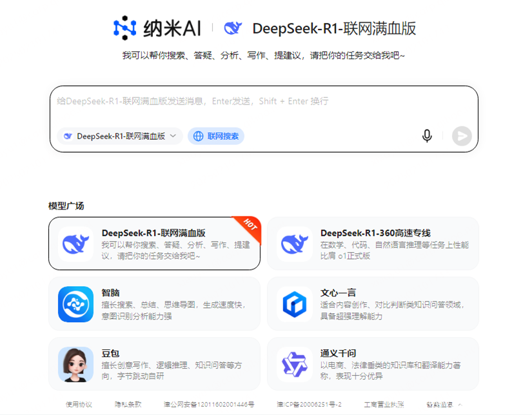Expand the model selector chevron arrow
Viewport: 532px width, 415px height.
pyautogui.click(x=173, y=136)
